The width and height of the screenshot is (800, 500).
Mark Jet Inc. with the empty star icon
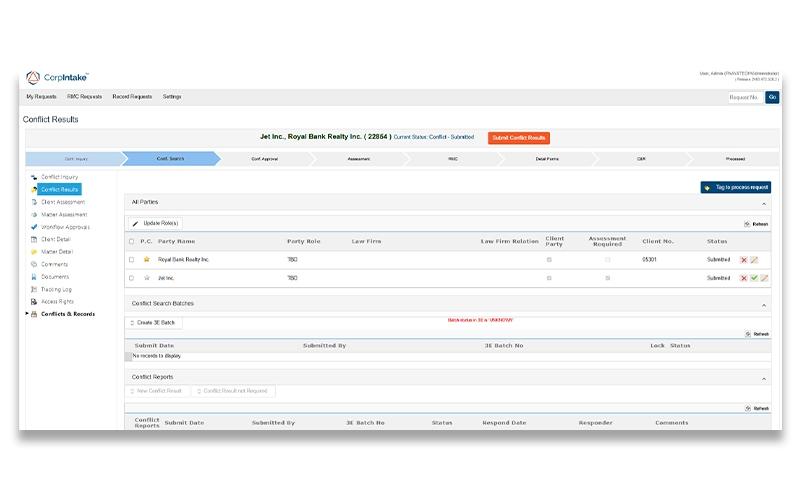pos(146,278)
